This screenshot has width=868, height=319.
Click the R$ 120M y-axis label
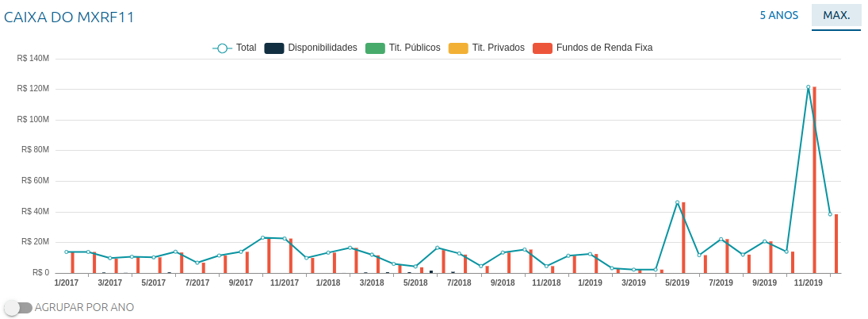tap(34, 89)
